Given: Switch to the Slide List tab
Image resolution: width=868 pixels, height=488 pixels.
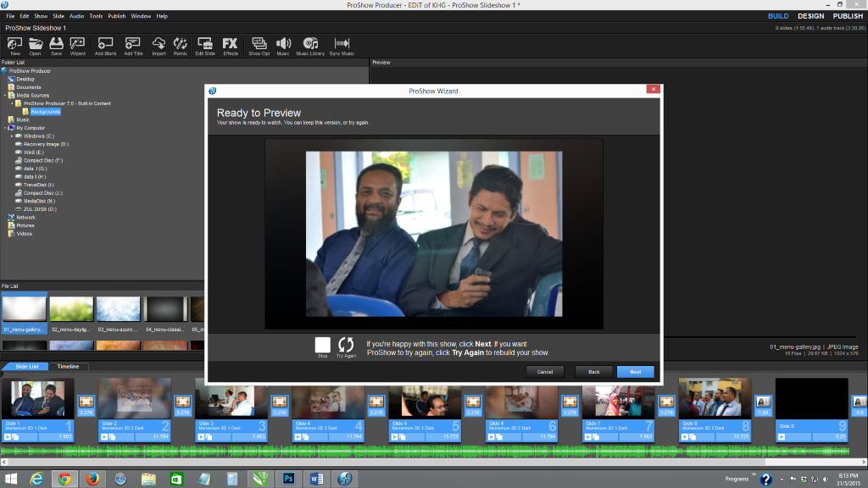Looking at the screenshot, I should click(x=26, y=366).
